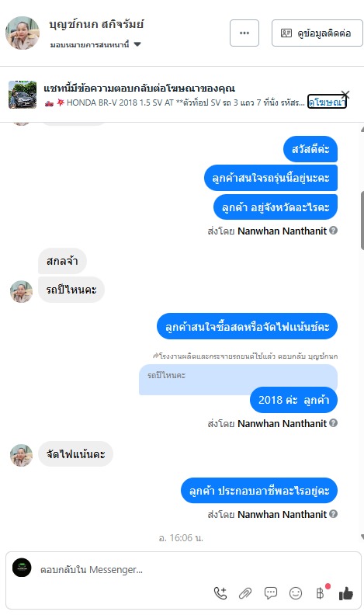364x615 pixels.
Task: Click scroll-up arrow of chat scrollbar
Action: (362, 129)
